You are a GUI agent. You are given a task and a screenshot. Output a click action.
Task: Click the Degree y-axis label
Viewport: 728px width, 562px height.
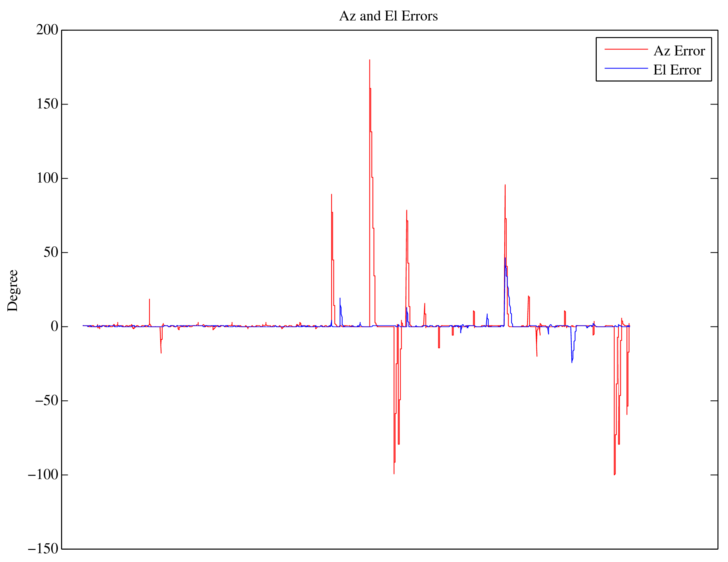13,290
